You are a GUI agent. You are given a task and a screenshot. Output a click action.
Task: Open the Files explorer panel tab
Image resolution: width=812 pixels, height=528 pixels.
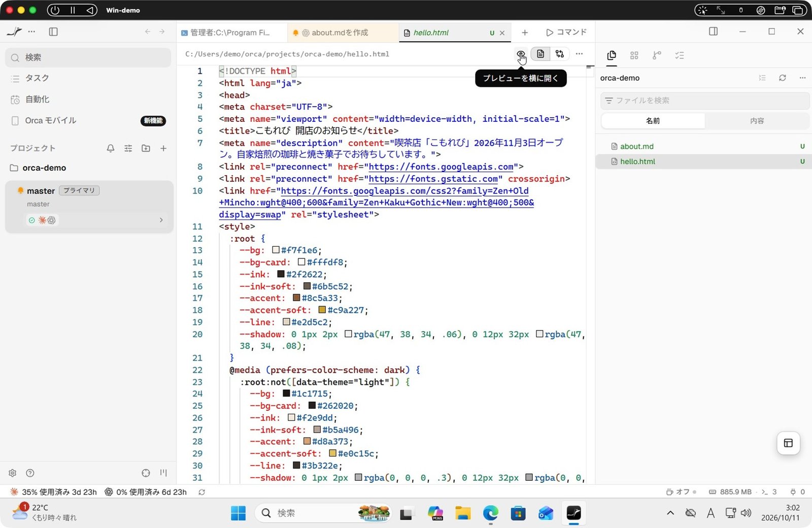[x=612, y=55]
